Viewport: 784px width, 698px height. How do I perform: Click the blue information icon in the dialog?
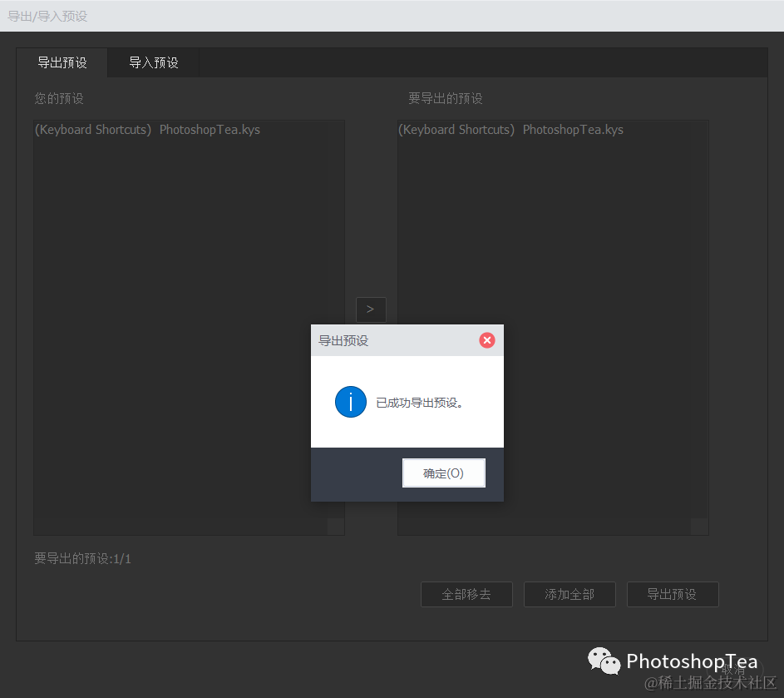[351, 402]
